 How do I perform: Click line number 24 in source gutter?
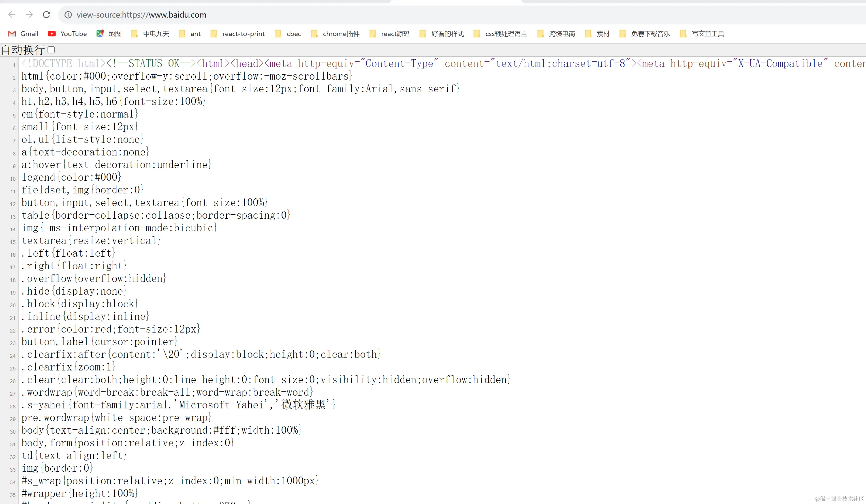coord(13,356)
